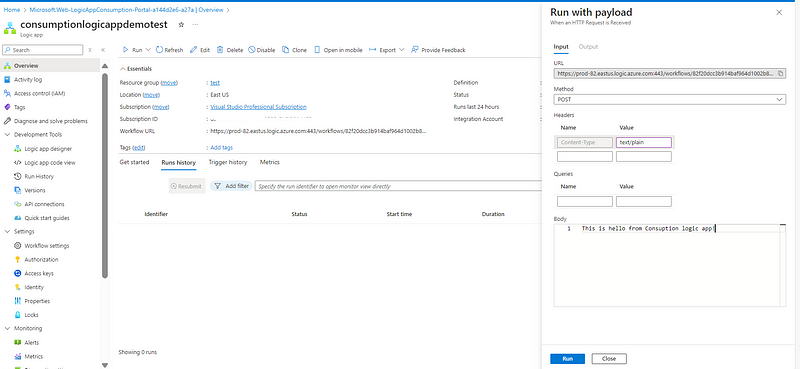The width and height of the screenshot is (800, 369).
Task: Click the sidebar scroll down arrow
Action: point(105,365)
